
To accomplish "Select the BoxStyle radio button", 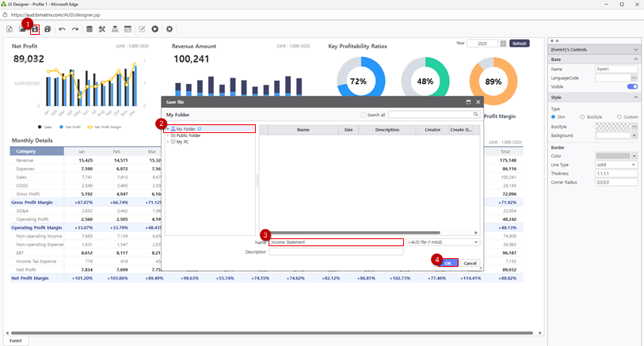I will pos(583,117).
